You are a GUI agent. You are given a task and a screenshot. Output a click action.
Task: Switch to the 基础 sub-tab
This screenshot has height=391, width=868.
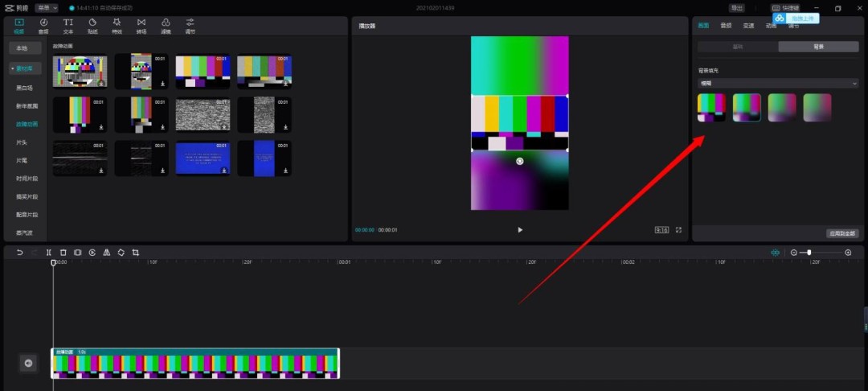737,47
